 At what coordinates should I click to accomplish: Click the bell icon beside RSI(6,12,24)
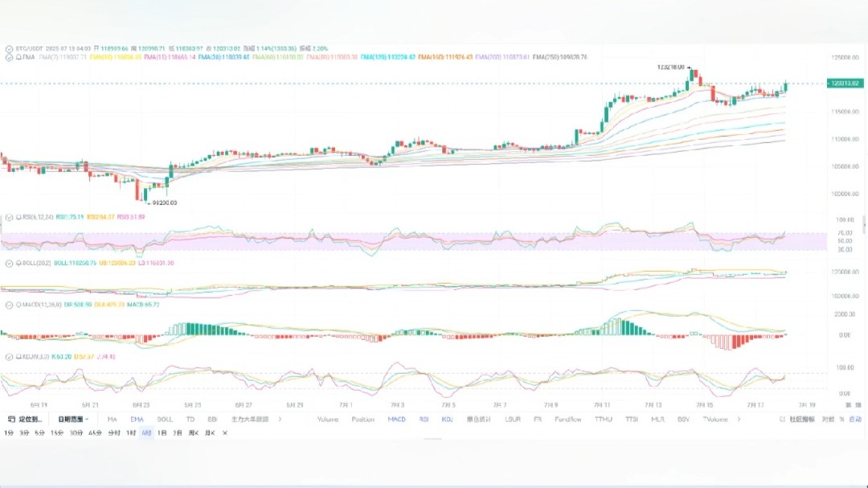[x=18, y=217]
